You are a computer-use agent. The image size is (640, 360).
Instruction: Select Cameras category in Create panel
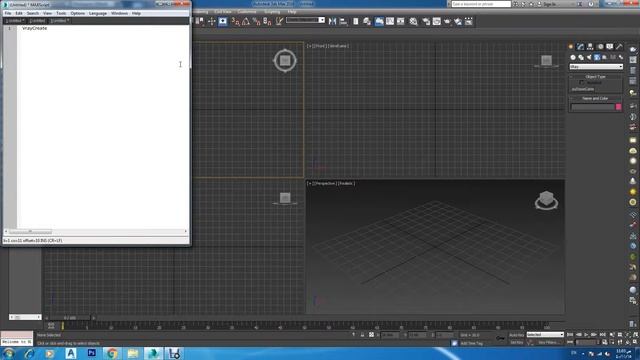point(597,58)
